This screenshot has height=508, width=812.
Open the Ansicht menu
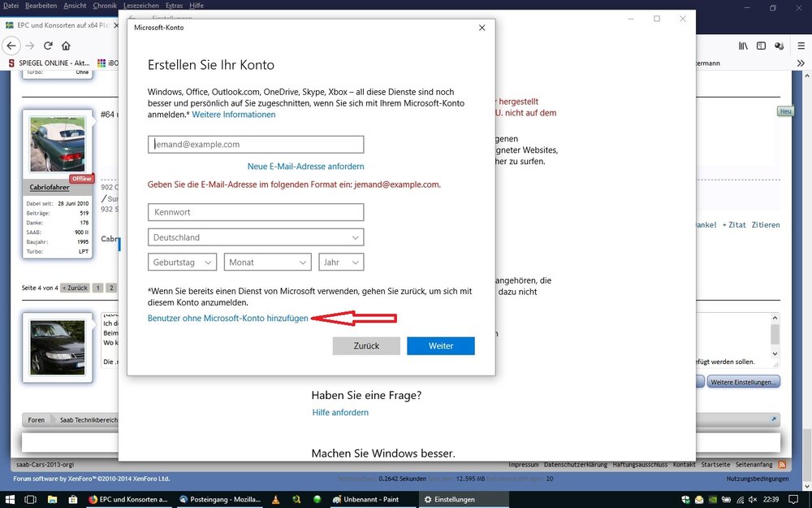pos(75,5)
